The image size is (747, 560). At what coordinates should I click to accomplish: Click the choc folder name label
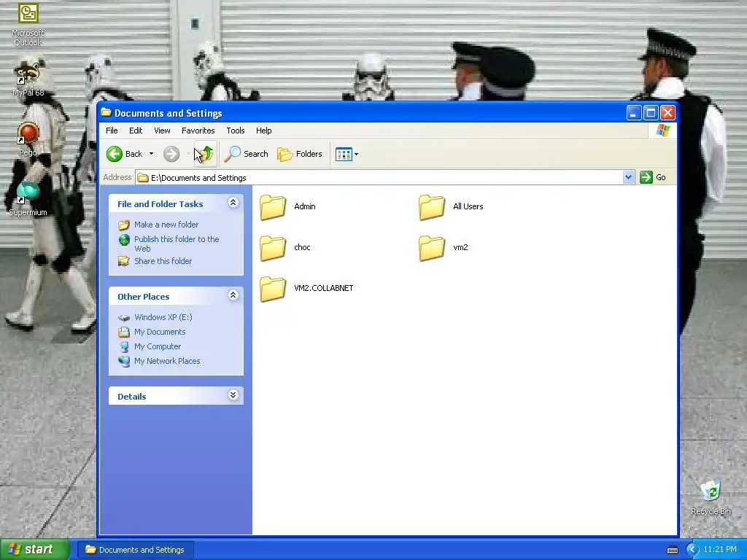(302, 247)
